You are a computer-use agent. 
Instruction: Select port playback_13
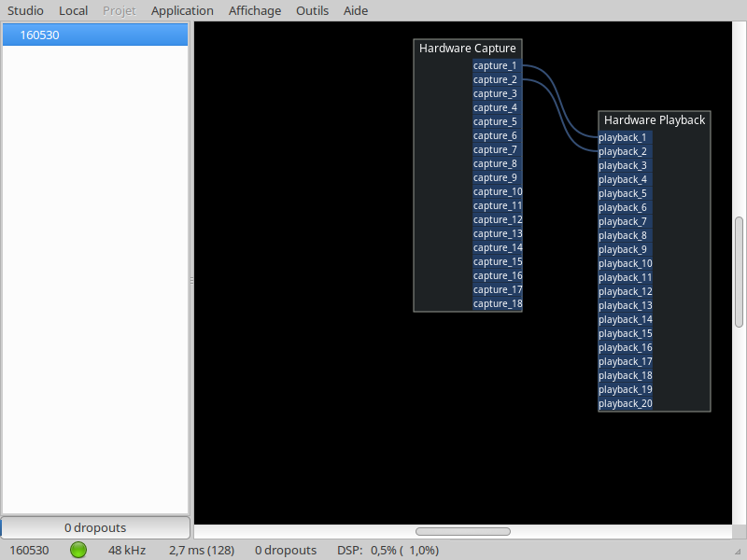625,306
